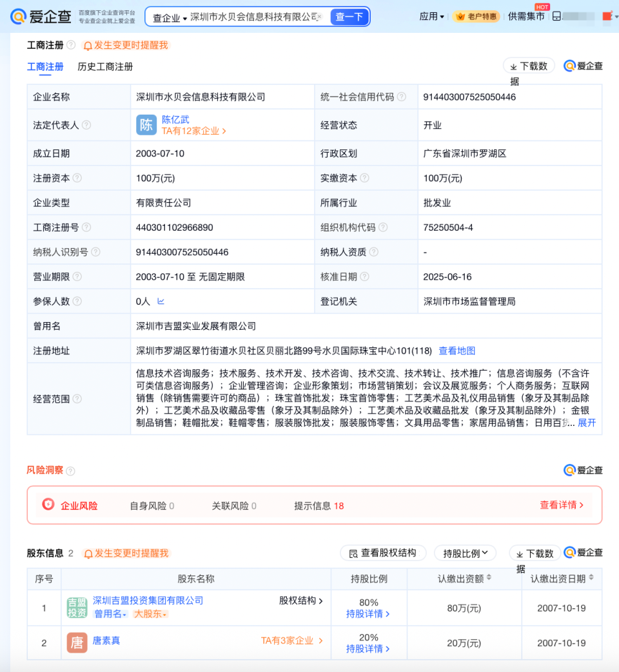Click the question mark beside 风险洞察 heading

click(70, 470)
